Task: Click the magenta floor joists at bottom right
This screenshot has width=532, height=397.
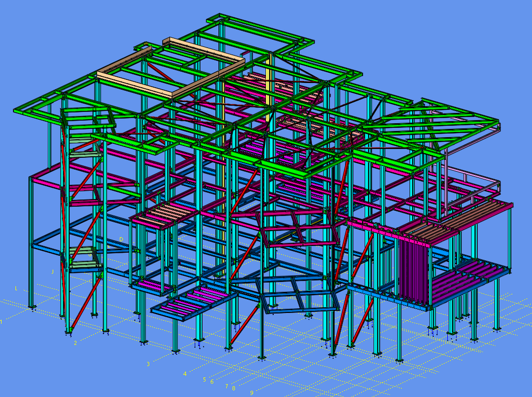Action: [468, 278]
